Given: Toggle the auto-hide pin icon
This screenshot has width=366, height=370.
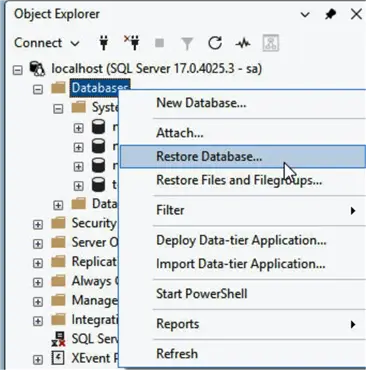Looking at the screenshot, I should click(330, 14).
